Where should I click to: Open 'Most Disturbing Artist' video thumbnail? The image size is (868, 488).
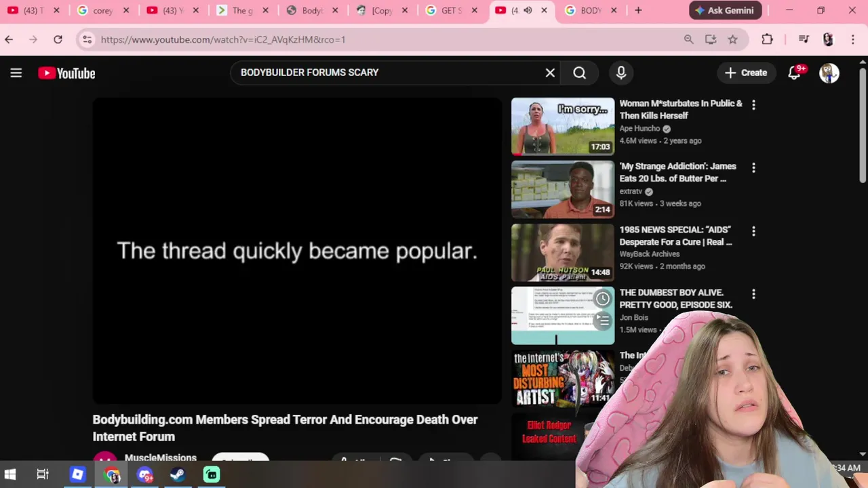(563, 378)
